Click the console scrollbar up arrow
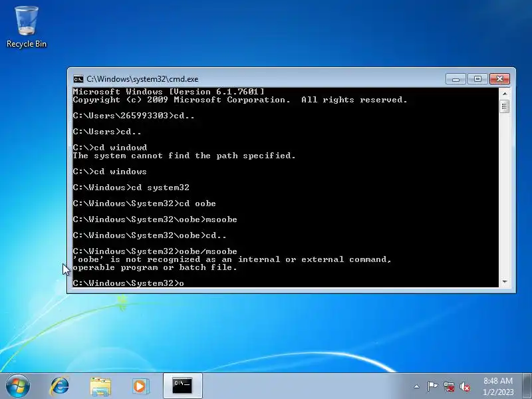This screenshot has width=532, height=399. tap(505, 93)
